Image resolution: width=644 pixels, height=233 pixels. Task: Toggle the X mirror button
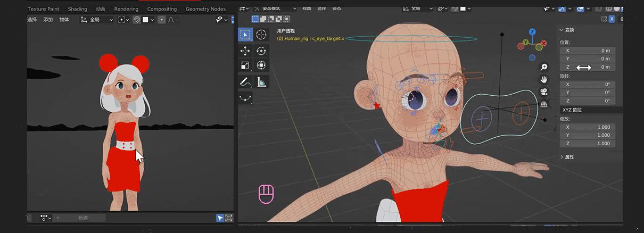pos(612,19)
